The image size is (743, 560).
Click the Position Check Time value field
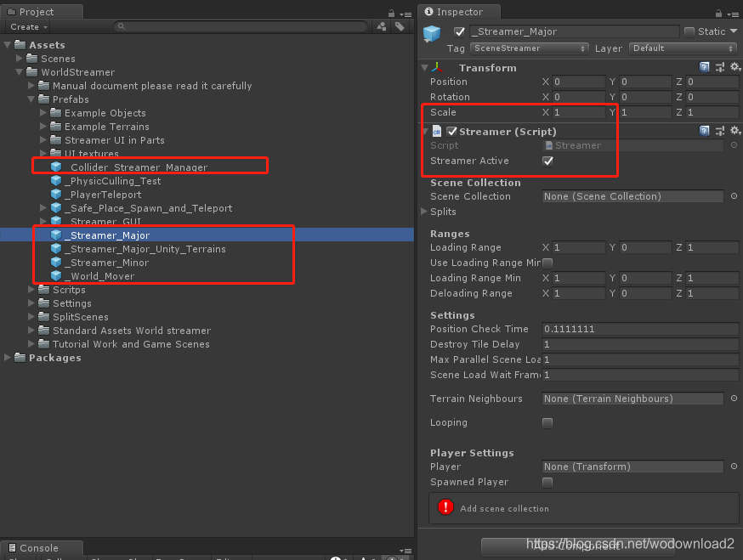[640, 329]
